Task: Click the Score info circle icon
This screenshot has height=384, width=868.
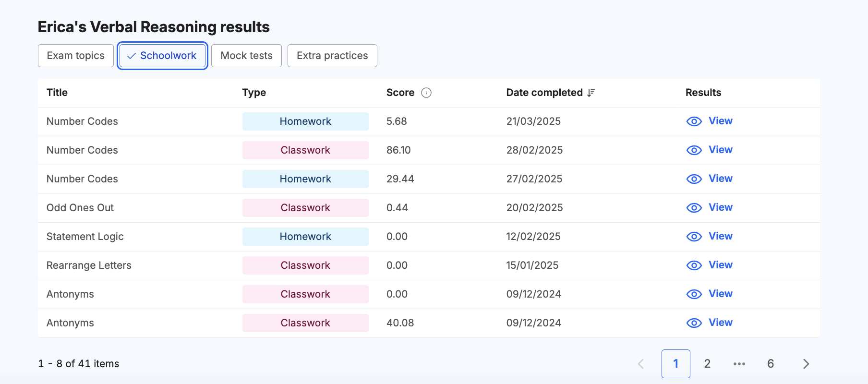Action: click(x=426, y=93)
